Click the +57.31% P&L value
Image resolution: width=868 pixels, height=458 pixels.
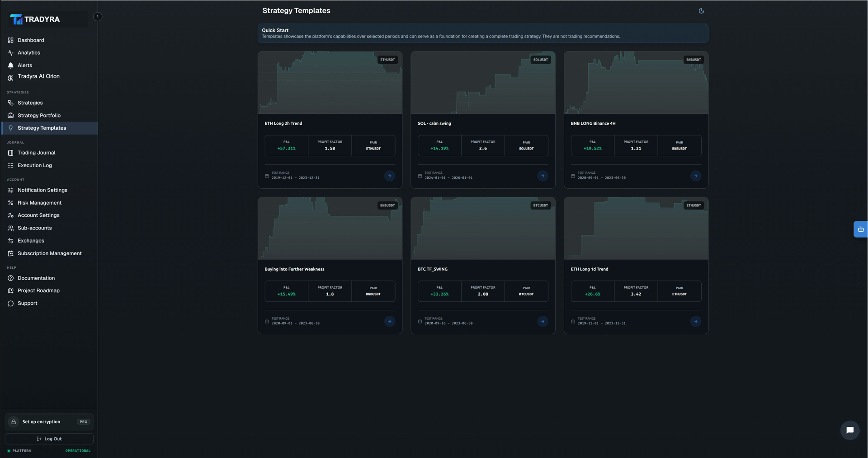click(x=286, y=149)
